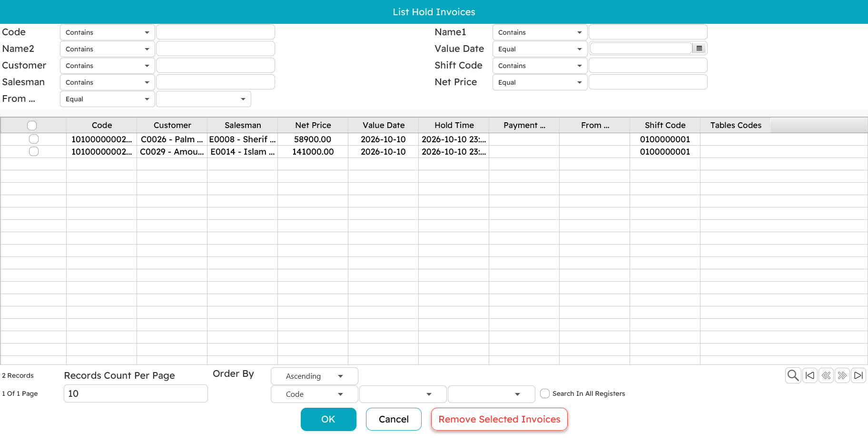Click the Cancel button
This screenshot has height=442, width=868.
pos(394,419)
